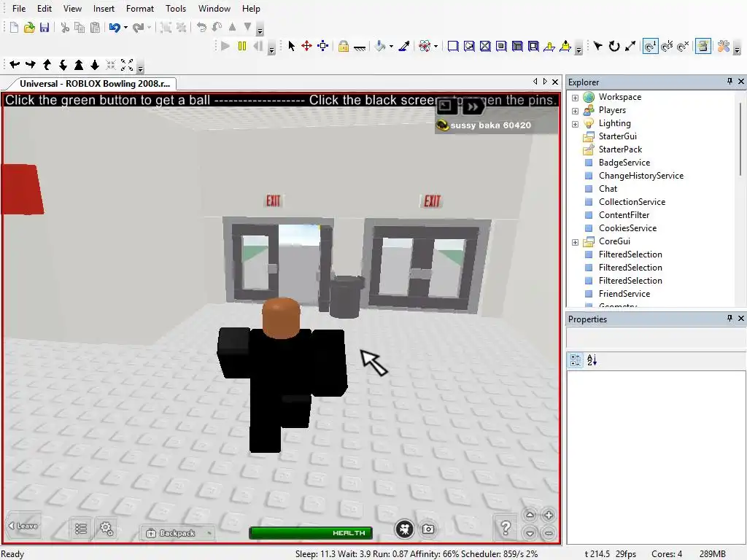Screen dimensions: 747x560
Task: Open the Redo history dropdown arrow
Action: (149, 28)
